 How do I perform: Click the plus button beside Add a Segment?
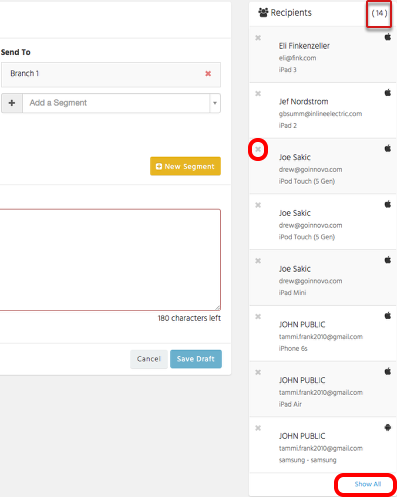pos(12,103)
